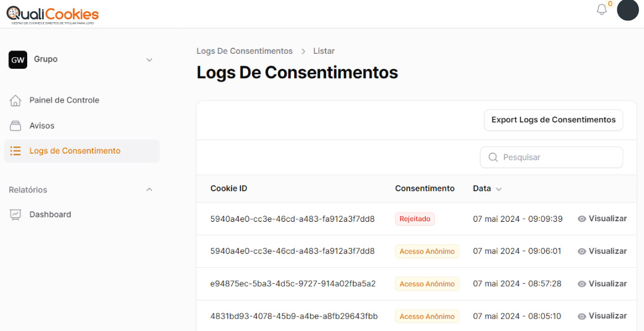Screen dimensions: 644x331
Task: View the log entry from 09:06:01
Action: pyautogui.click(x=602, y=251)
